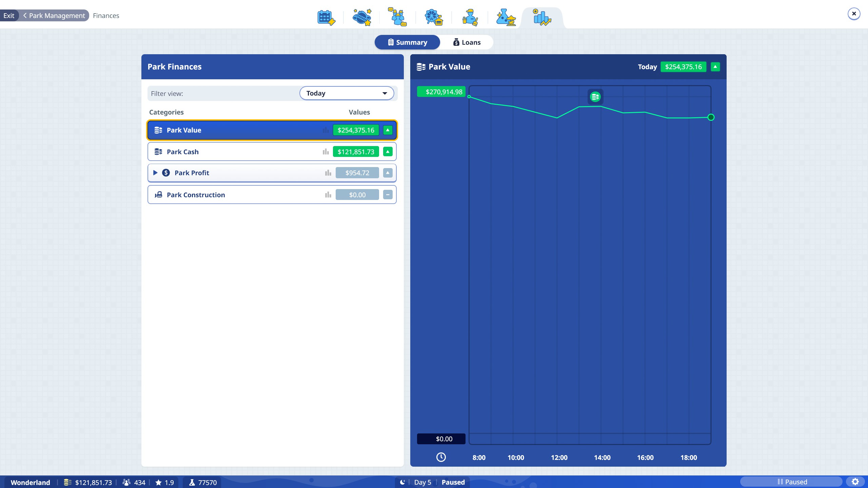Click the up arrow trend in Park Value row
This screenshot has height=488, width=868.
click(388, 130)
